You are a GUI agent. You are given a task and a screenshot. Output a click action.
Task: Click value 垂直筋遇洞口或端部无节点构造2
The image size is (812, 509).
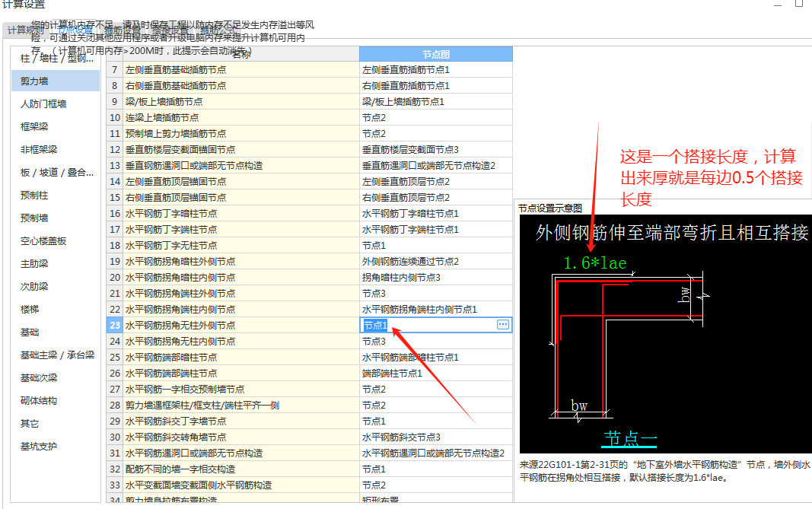[436, 166]
